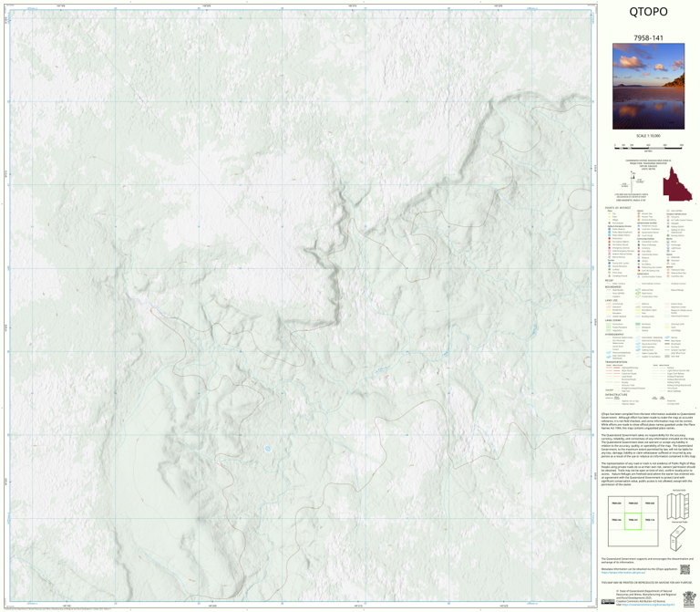Click the QR code

coord(685,569)
